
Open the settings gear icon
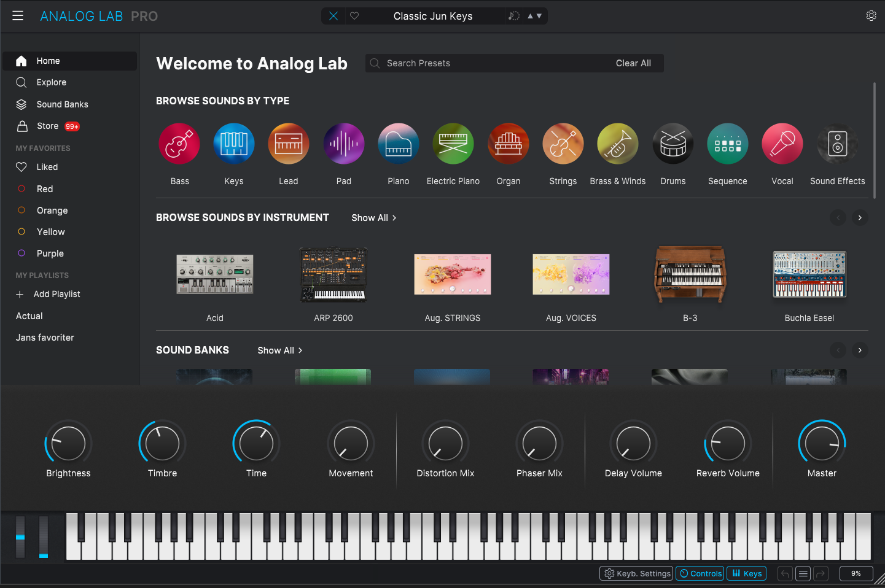871,16
